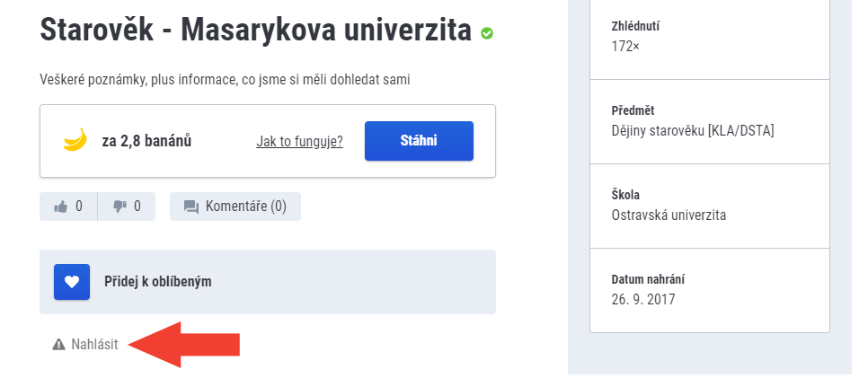
Task: Click the price text "za 2,8 banánů"
Action: [146, 141]
